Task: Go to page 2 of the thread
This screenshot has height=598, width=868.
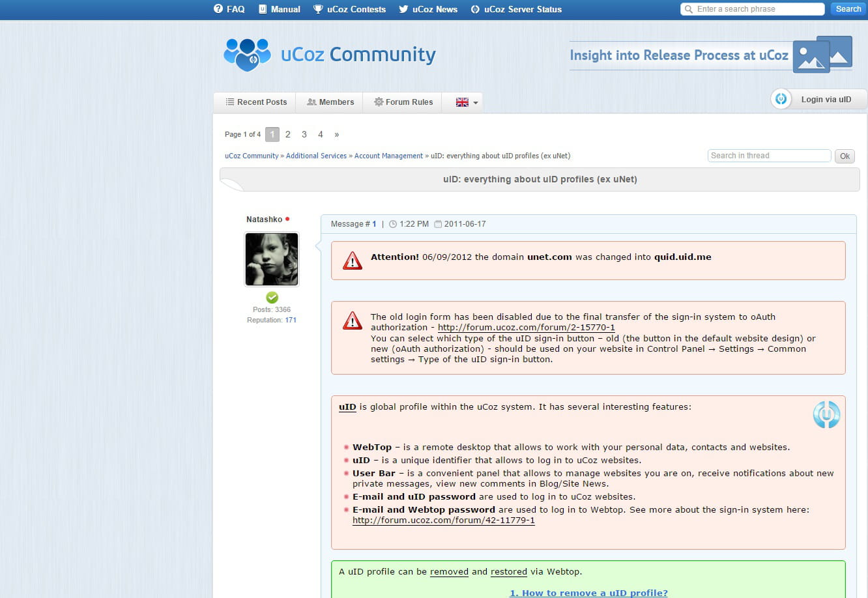Action: click(x=287, y=134)
